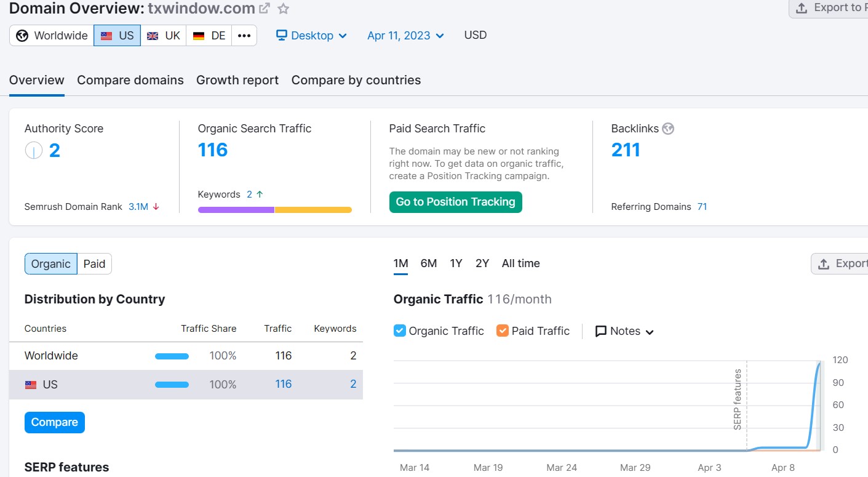Open the Notes dropdown
This screenshot has height=477, width=868.
[x=624, y=331]
